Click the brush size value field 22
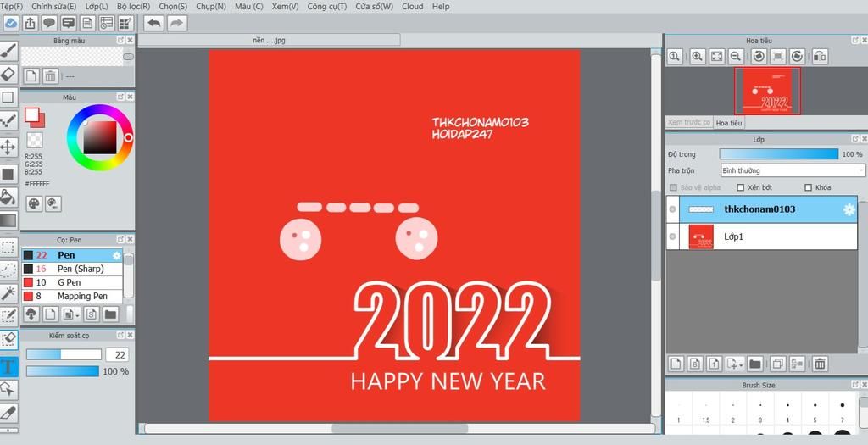 (x=117, y=355)
